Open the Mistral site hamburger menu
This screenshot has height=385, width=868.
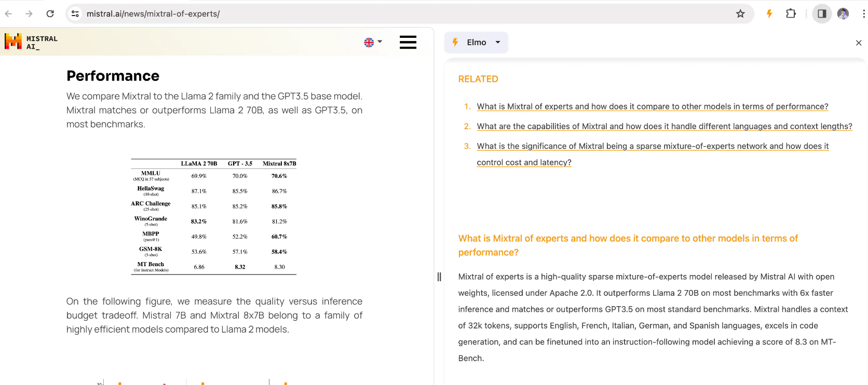pyautogui.click(x=408, y=42)
